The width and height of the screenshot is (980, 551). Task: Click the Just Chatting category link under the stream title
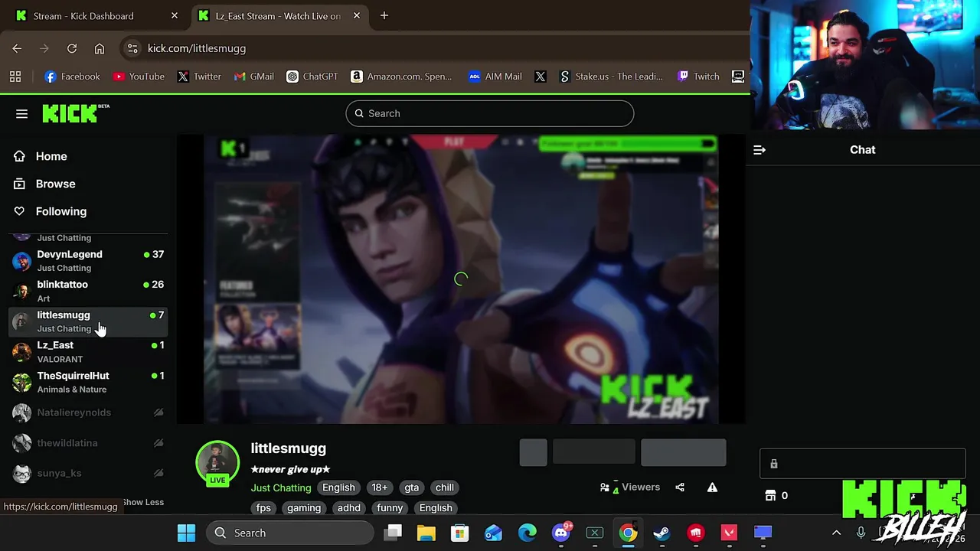(x=281, y=487)
